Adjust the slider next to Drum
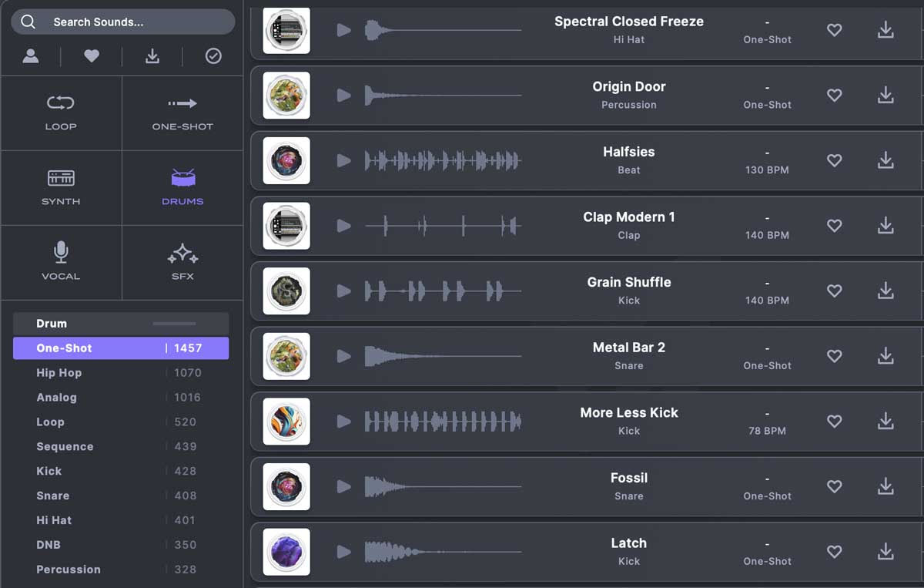Image resolution: width=924 pixels, height=588 pixels. click(173, 324)
